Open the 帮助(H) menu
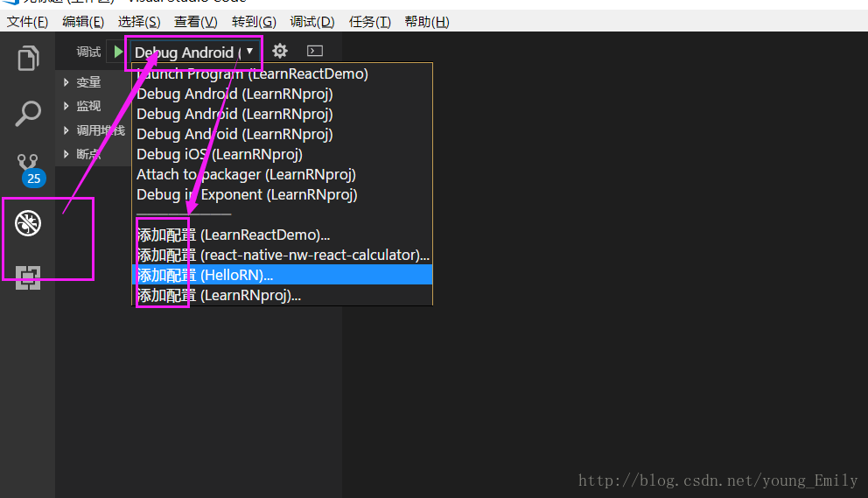This screenshot has height=498, width=868. [427, 22]
